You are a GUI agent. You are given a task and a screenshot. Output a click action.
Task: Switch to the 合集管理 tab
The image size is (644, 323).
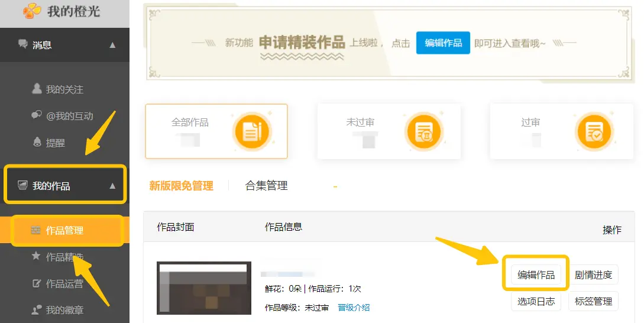click(x=266, y=186)
